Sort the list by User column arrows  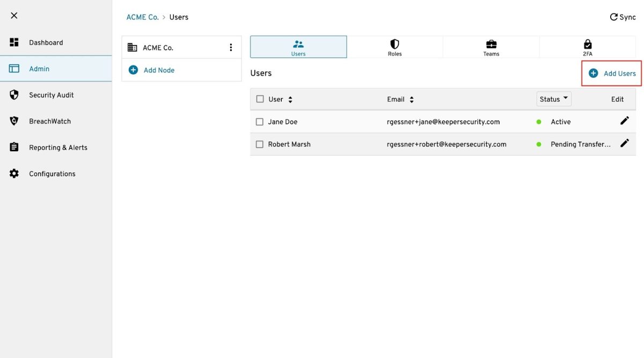290,100
